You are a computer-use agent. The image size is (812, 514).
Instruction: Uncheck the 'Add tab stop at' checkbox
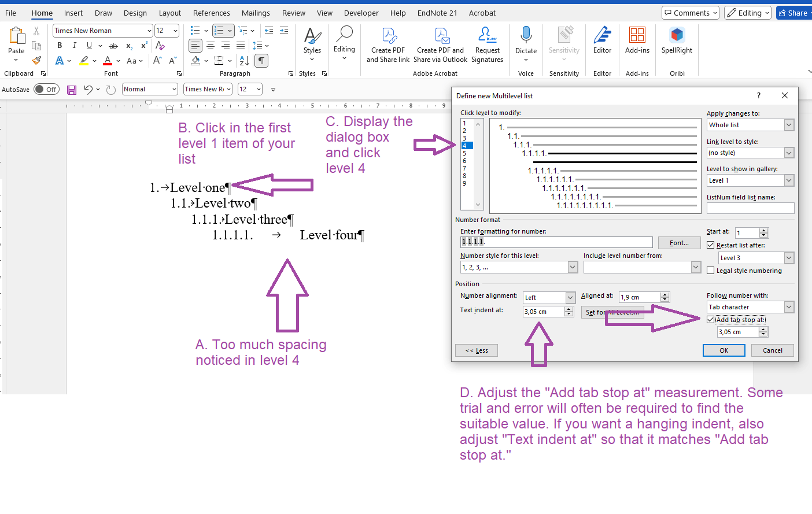tap(711, 320)
